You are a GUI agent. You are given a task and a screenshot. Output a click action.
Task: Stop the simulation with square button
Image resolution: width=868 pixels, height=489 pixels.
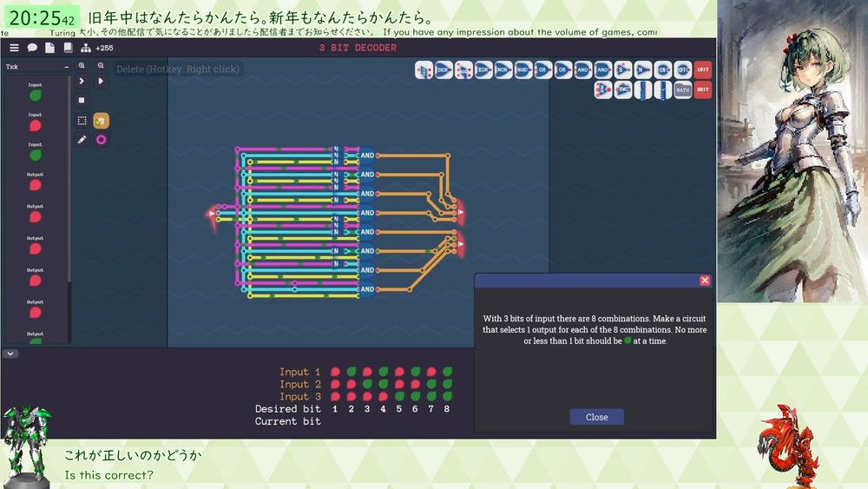click(82, 100)
